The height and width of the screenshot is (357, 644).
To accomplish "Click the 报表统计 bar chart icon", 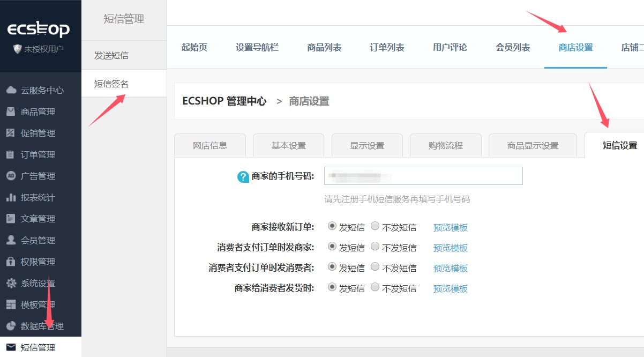I will [x=11, y=197].
